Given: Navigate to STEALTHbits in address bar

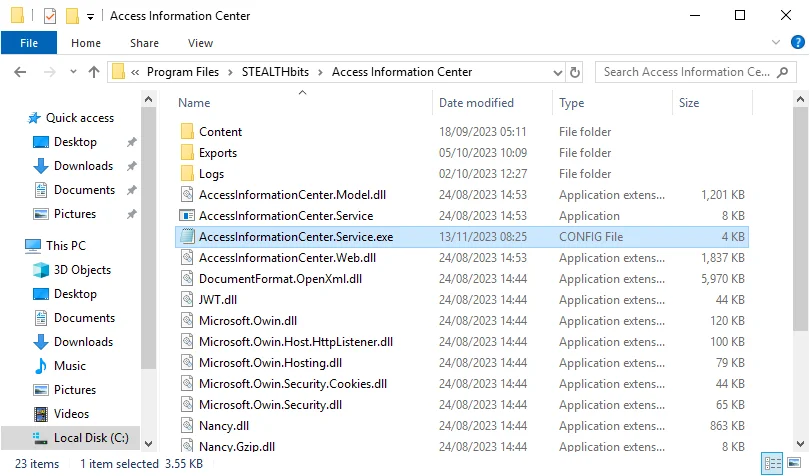Looking at the screenshot, I should pos(275,72).
